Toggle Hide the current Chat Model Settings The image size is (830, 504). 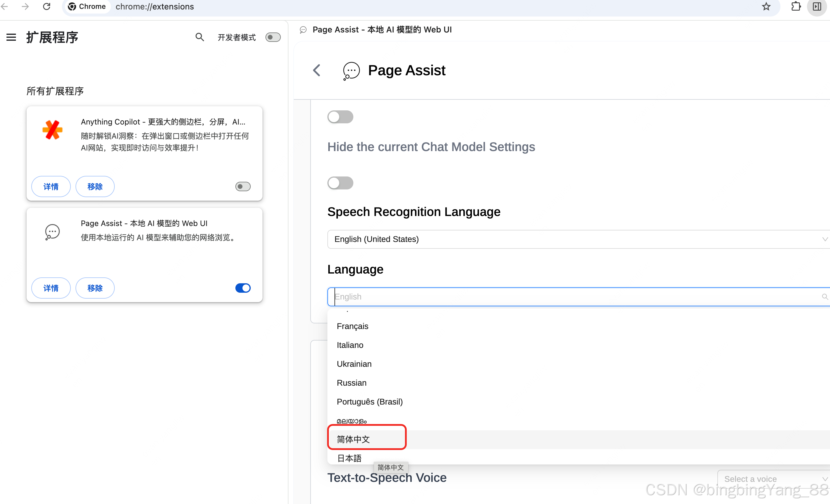coord(340,183)
